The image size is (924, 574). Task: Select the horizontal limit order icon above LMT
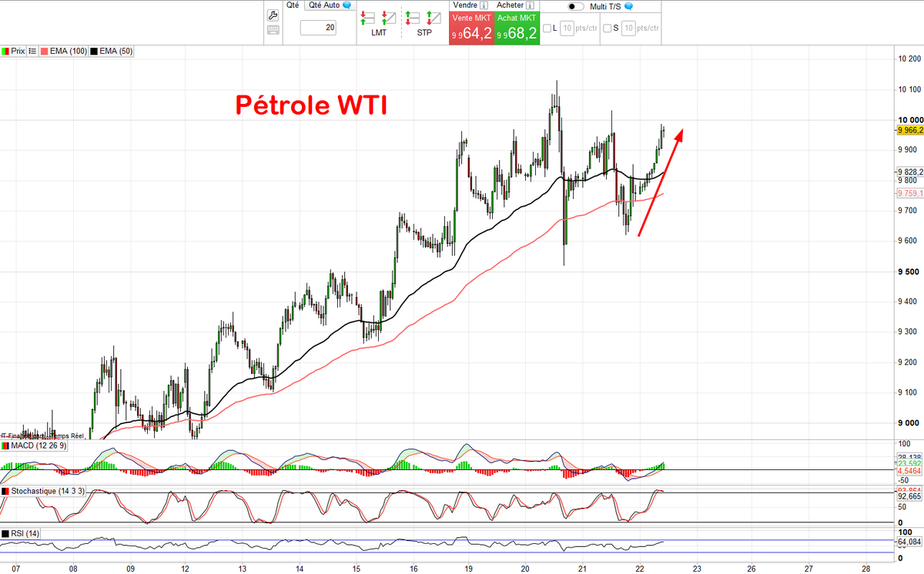tap(368, 17)
